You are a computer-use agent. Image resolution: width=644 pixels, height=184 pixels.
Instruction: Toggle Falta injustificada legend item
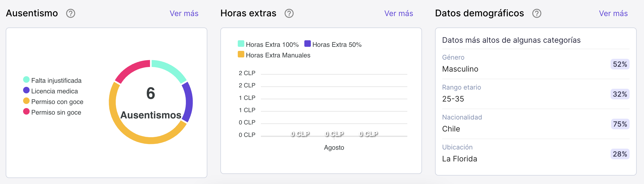coord(52,80)
